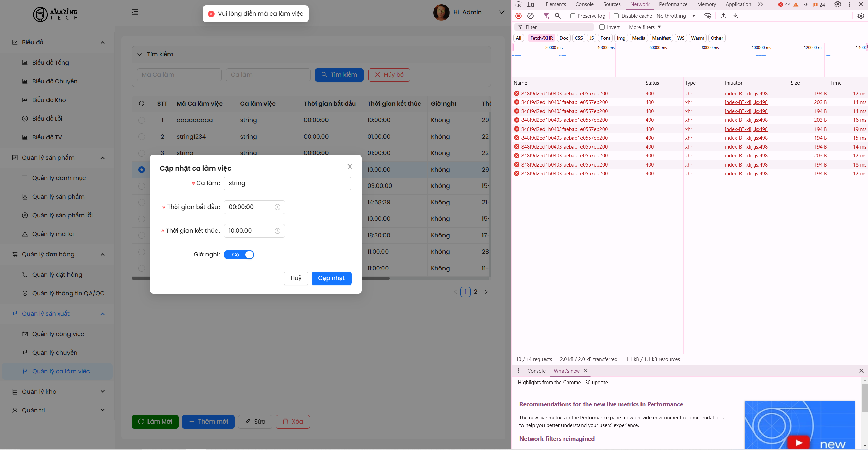The height and width of the screenshot is (450, 868).
Task: Click the Ca làm input field
Action: [x=287, y=183]
